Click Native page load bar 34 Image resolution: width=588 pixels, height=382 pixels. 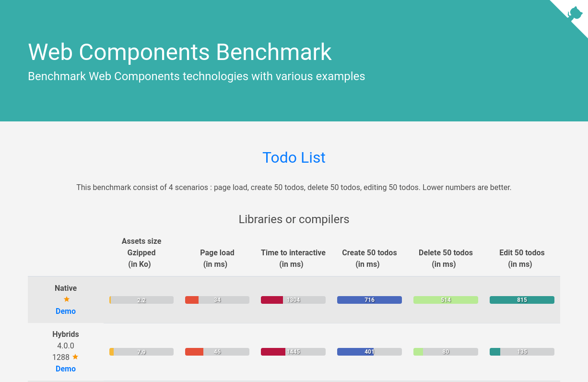coord(217,300)
